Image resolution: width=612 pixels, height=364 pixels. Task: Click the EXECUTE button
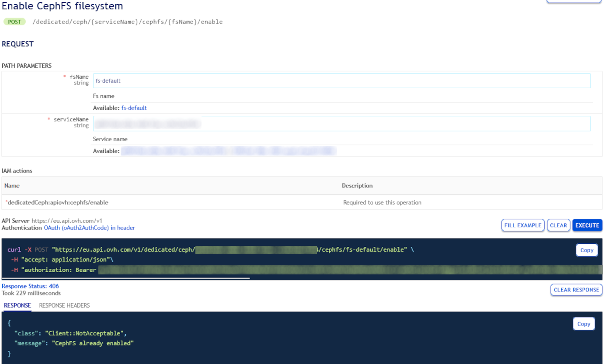coord(587,225)
